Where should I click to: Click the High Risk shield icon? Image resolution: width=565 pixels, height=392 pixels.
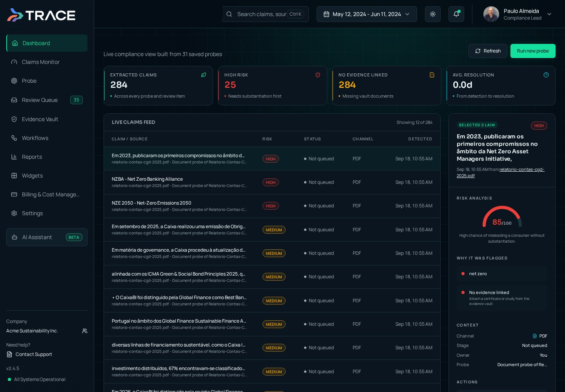tap(318, 75)
